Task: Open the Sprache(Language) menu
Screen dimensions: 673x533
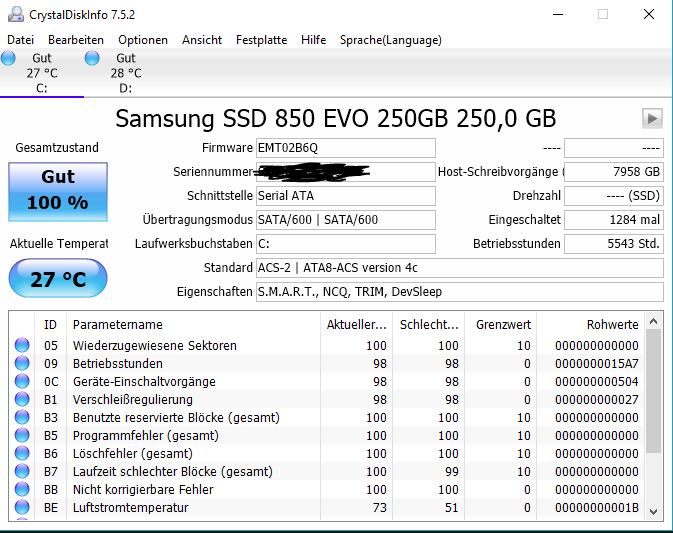Action: coord(391,40)
